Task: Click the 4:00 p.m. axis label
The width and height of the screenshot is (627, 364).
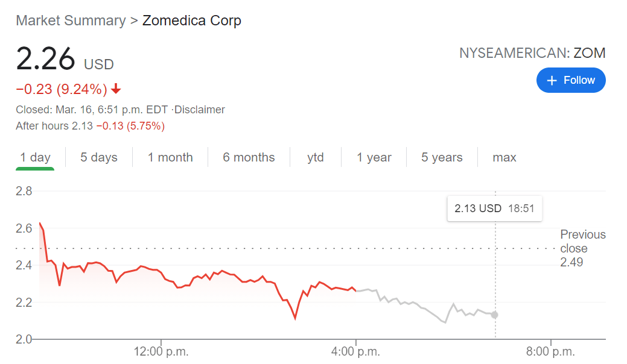Action: [x=356, y=351]
